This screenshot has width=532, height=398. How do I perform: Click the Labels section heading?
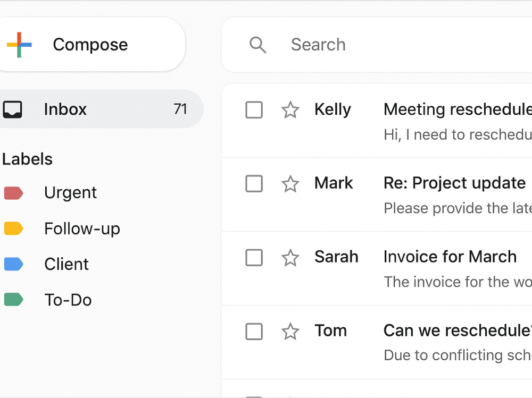[x=27, y=159]
